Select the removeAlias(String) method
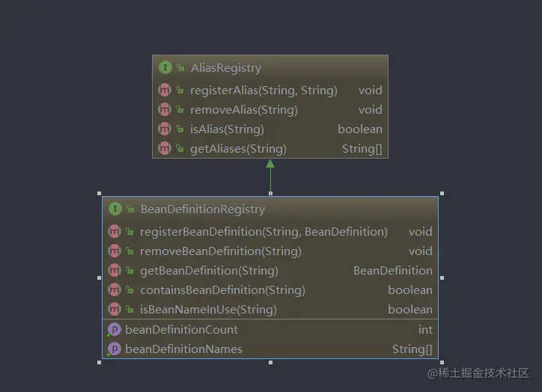 coord(244,110)
